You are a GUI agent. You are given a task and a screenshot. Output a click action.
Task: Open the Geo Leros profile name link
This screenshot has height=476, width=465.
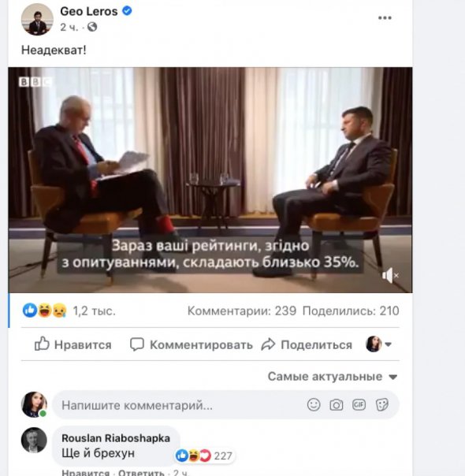[x=89, y=11]
